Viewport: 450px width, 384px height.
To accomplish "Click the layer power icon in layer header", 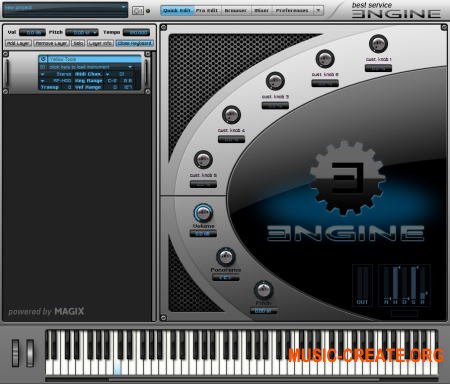I will 43,59.
